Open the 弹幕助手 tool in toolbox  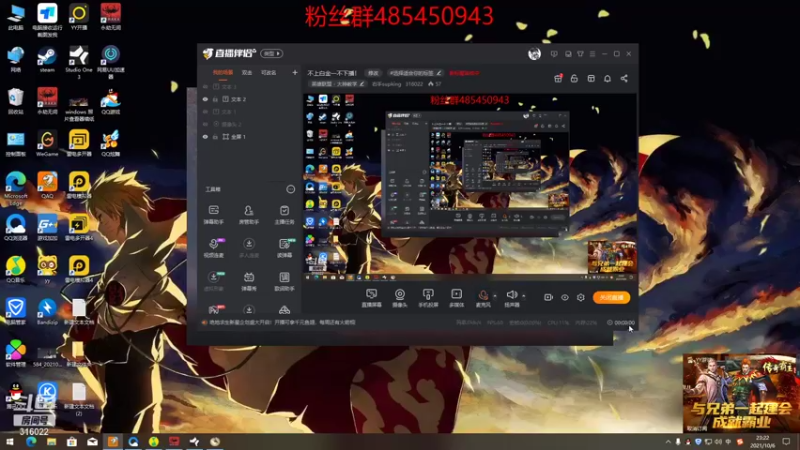click(214, 214)
